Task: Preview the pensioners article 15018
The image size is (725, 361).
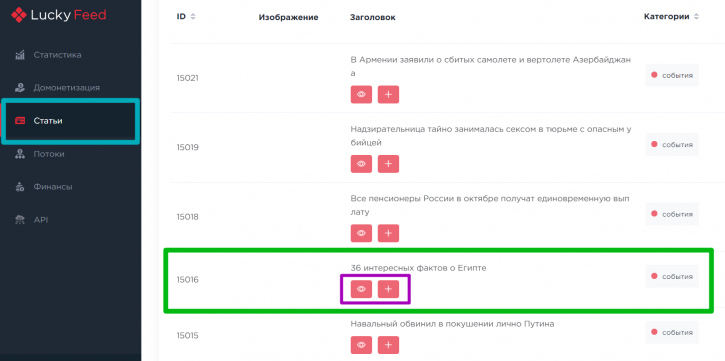Action: click(361, 233)
